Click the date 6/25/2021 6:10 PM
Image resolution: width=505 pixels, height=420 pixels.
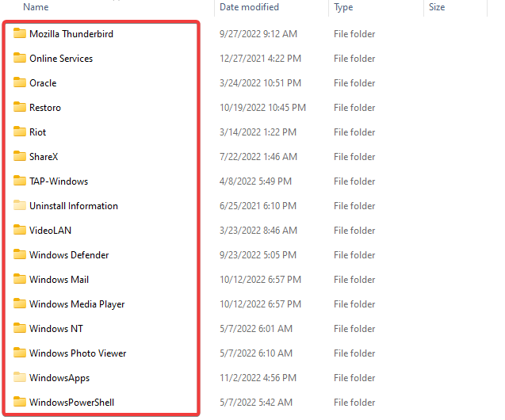click(x=258, y=206)
